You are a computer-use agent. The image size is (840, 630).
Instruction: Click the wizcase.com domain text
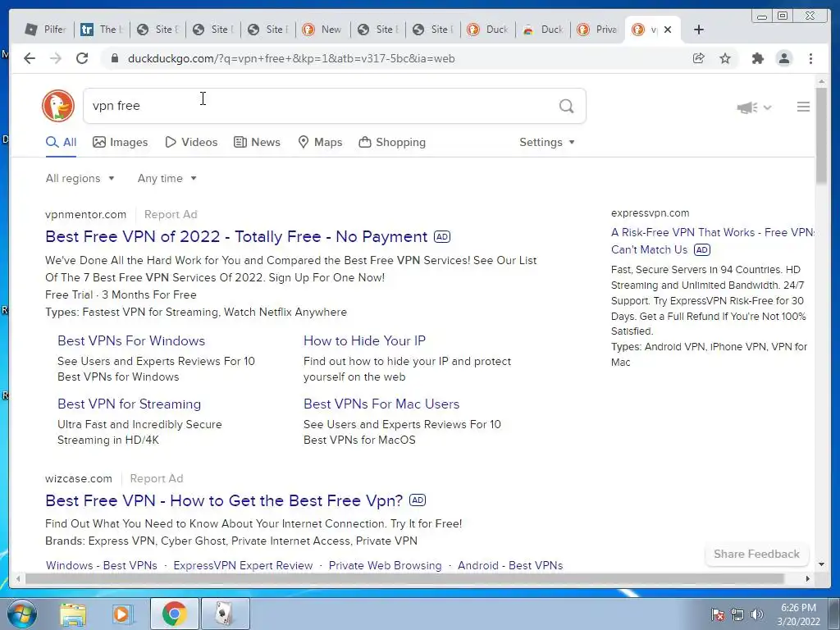coord(79,478)
